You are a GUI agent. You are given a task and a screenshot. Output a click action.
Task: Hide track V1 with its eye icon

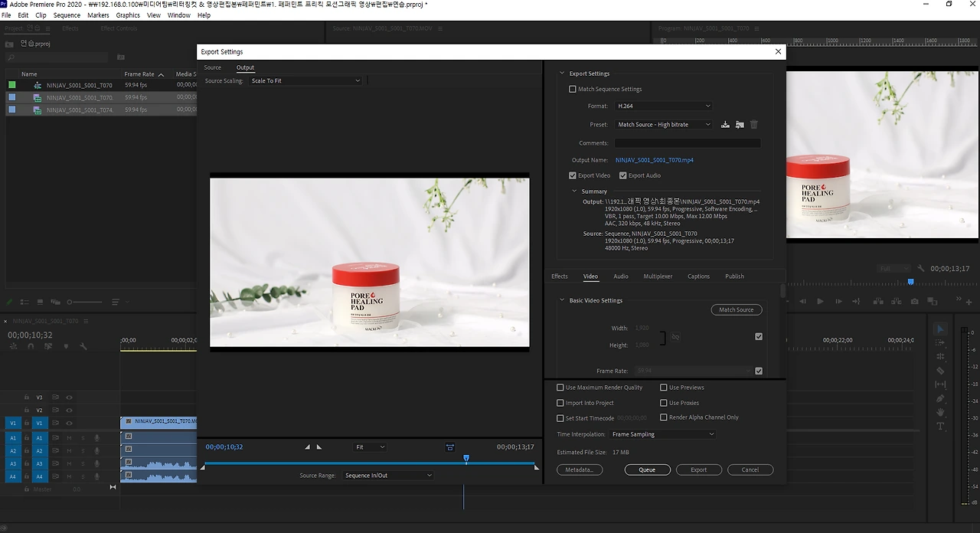point(69,423)
